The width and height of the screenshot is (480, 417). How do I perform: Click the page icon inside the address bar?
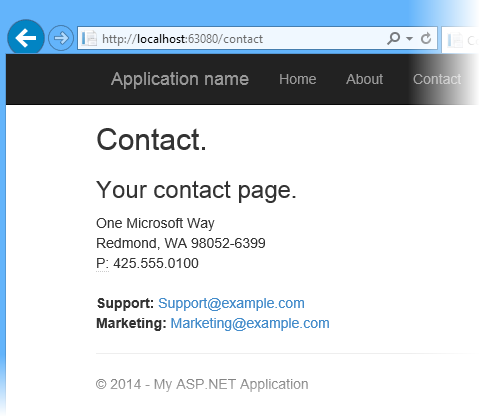click(89, 39)
